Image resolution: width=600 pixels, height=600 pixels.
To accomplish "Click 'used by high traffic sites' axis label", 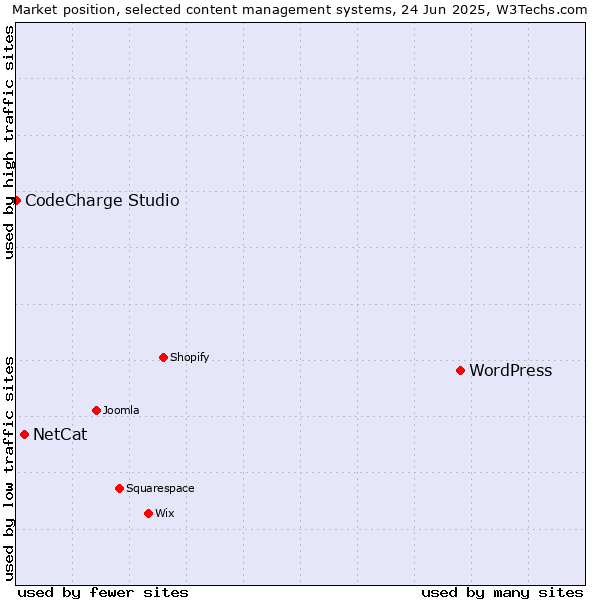I will click(x=8, y=142).
